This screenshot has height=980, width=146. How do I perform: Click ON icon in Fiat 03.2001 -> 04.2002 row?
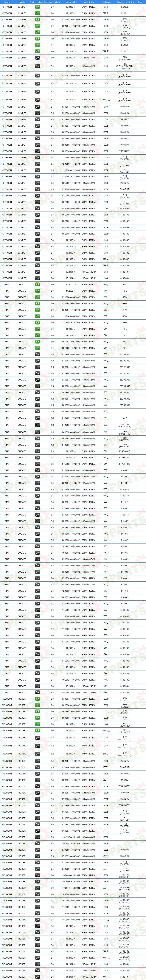37,642
